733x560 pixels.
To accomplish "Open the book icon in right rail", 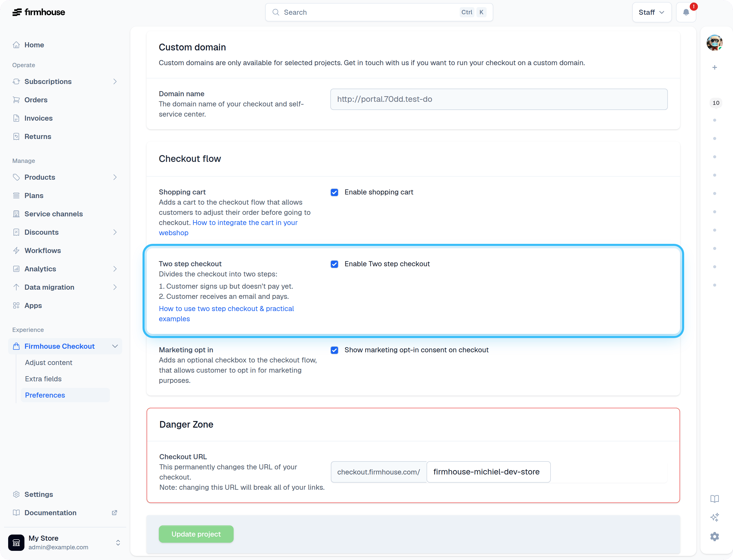I will (715, 499).
